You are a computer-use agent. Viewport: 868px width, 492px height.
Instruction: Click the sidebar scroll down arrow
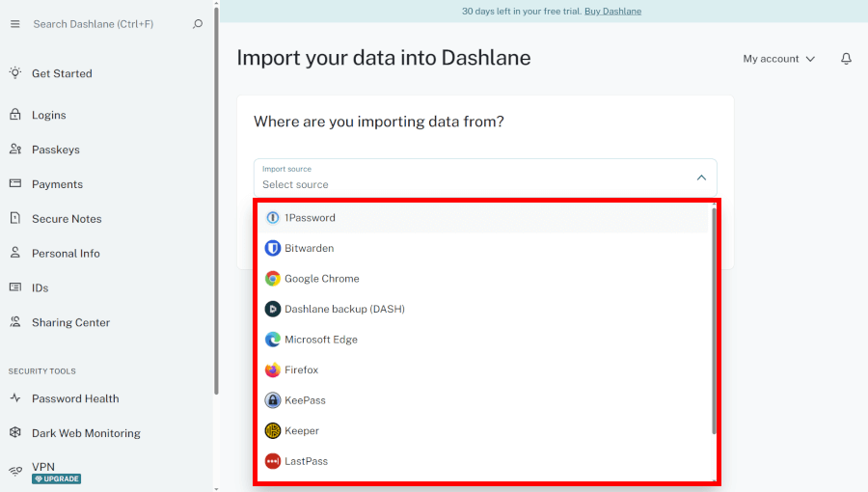[216, 489]
